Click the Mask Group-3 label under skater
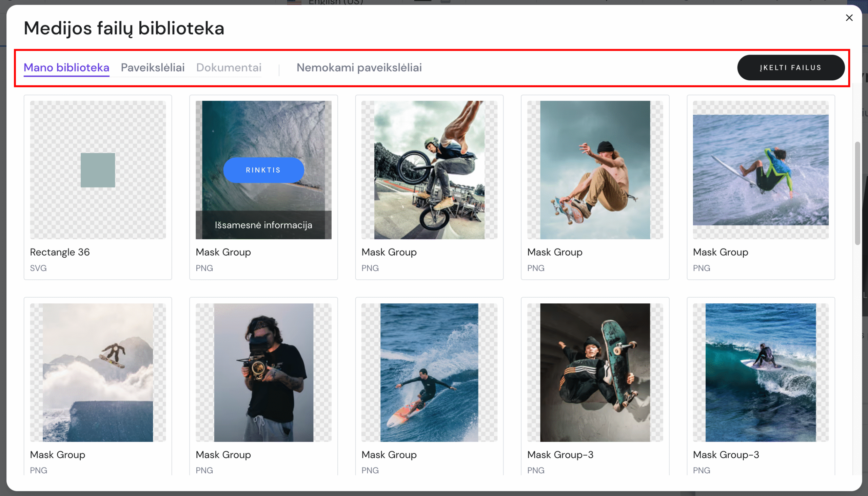This screenshot has width=868, height=496. pos(560,454)
